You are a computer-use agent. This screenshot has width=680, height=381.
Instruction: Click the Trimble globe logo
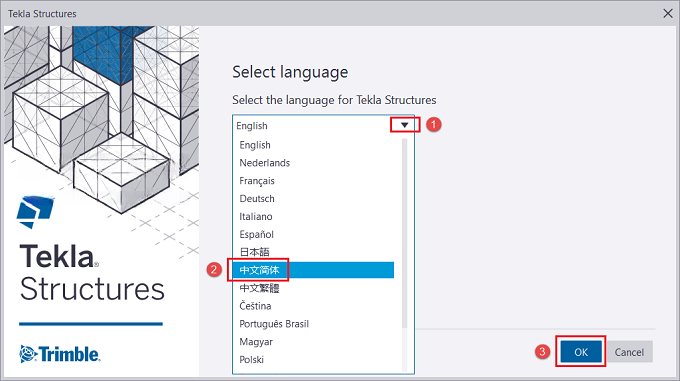[x=29, y=354]
